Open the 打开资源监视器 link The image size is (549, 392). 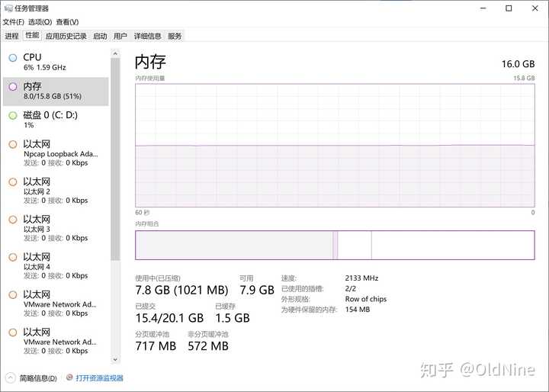[99, 378]
